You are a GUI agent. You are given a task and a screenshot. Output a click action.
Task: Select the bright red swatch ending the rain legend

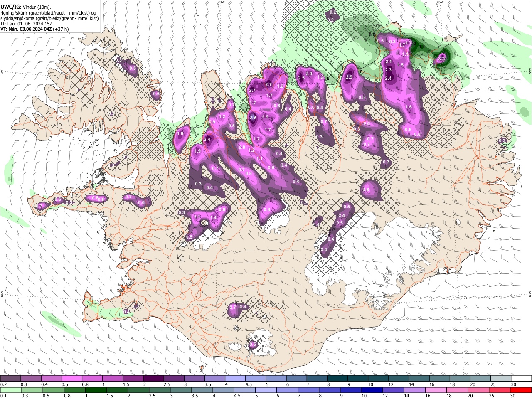tap(520, 390)
